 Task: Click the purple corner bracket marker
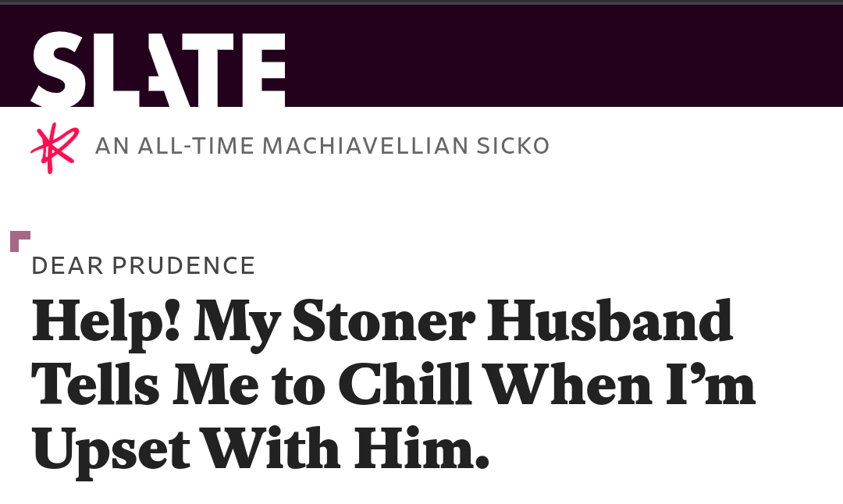tap(20, 240)
